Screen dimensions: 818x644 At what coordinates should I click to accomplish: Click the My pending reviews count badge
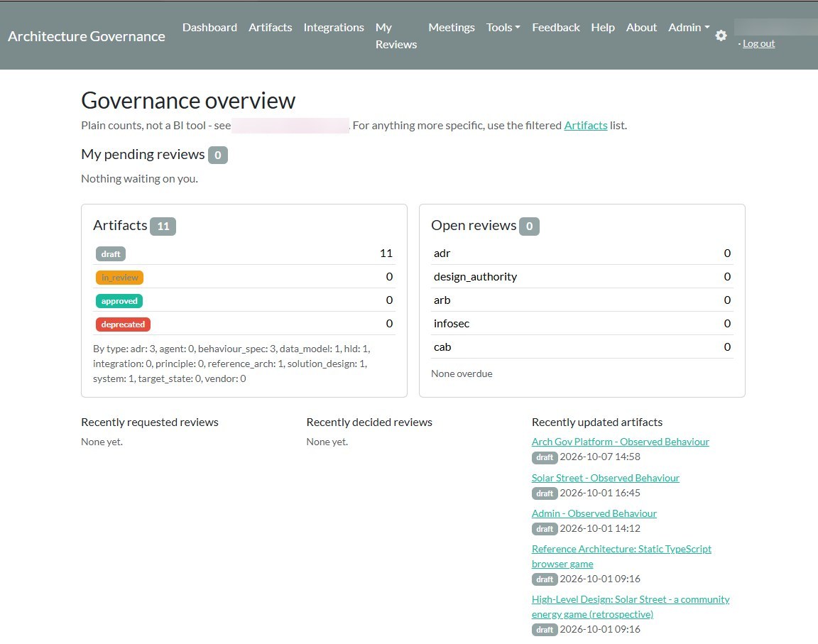pos(218,155)
